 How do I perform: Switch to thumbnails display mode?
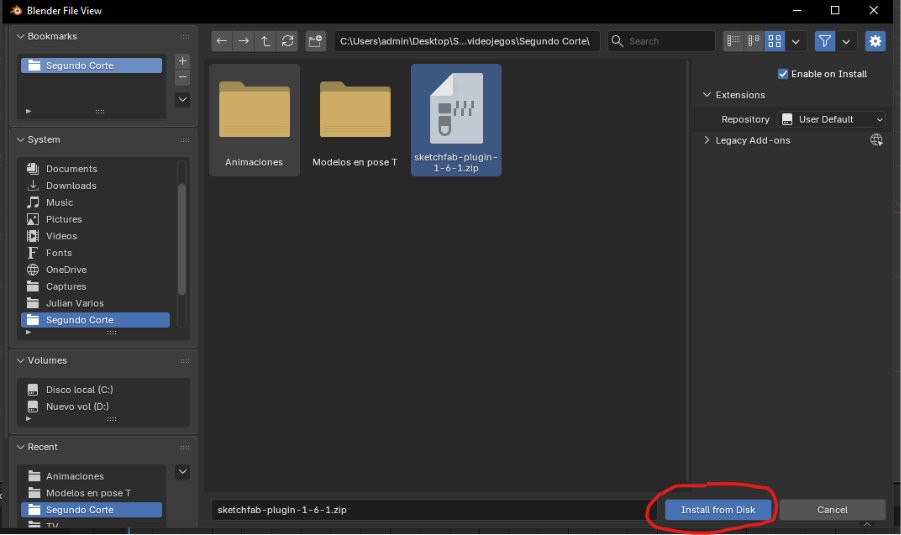click(x=775, y=41)
